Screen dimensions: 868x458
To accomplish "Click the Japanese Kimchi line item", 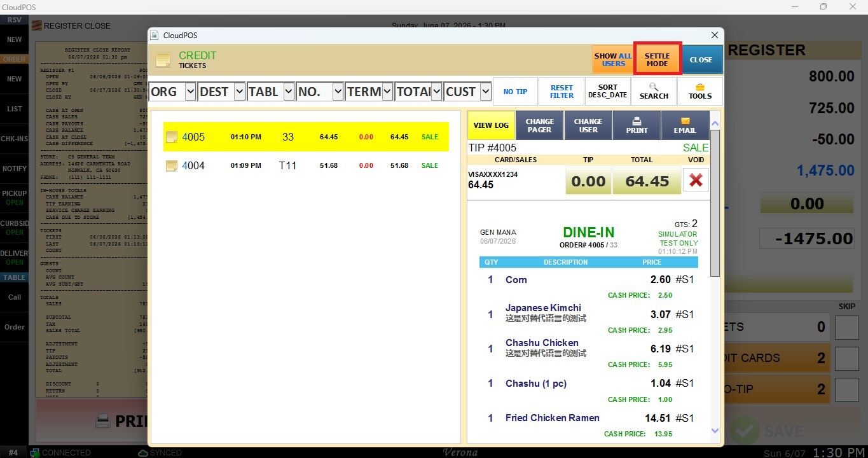I will tap(589, 313).
